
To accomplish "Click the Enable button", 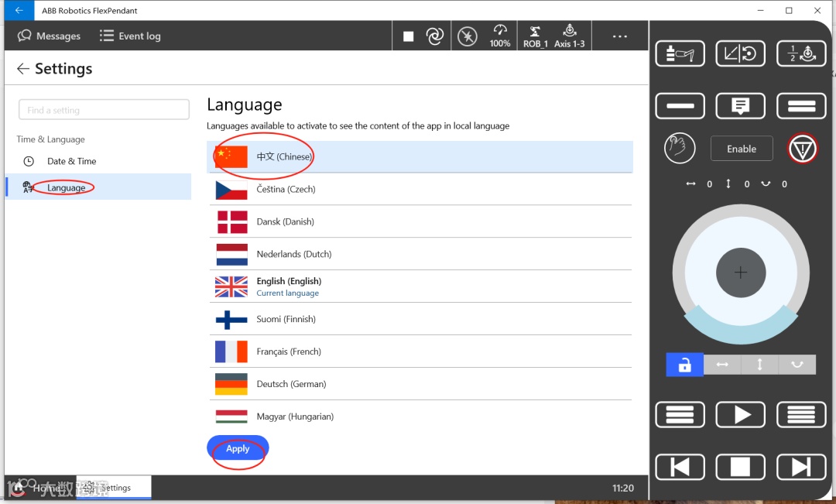I will coord(742,149).
